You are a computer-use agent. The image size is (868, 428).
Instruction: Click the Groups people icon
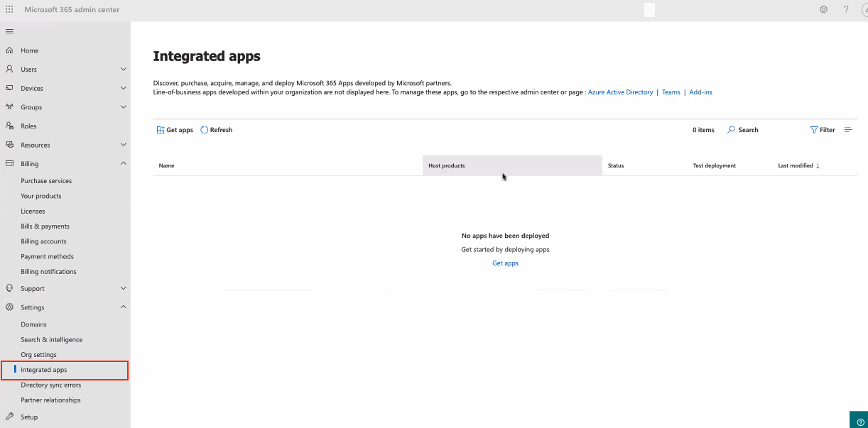click(9, 107)
